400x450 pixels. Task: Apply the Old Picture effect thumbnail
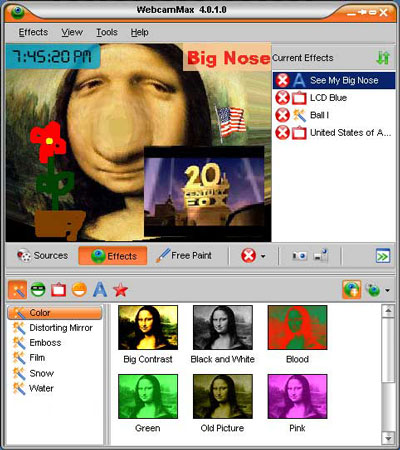tap(223, 396)
